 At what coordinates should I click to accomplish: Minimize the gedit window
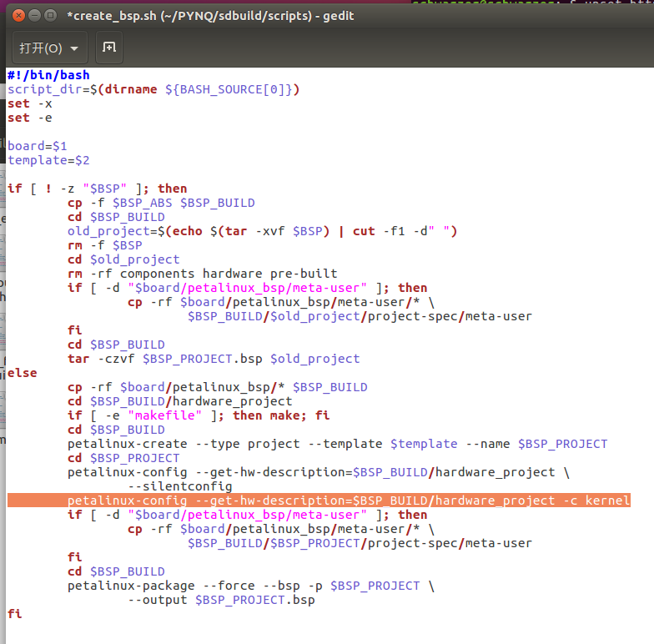35,16
